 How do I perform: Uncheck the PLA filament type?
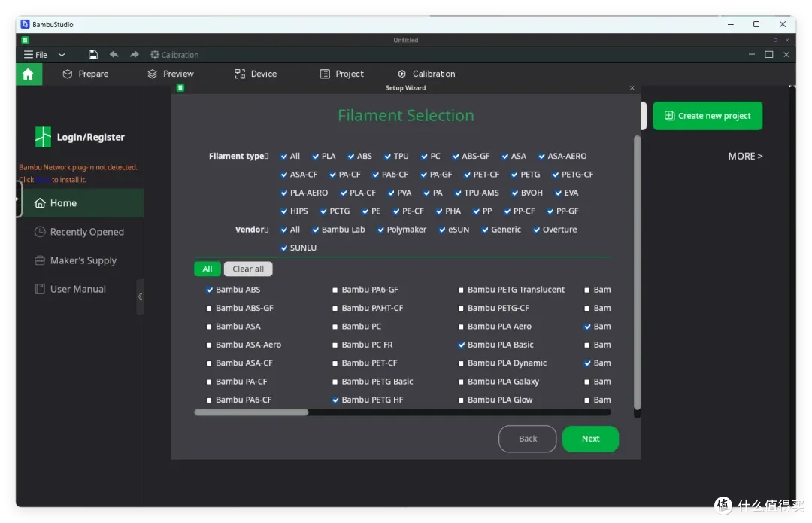[315, 156]
